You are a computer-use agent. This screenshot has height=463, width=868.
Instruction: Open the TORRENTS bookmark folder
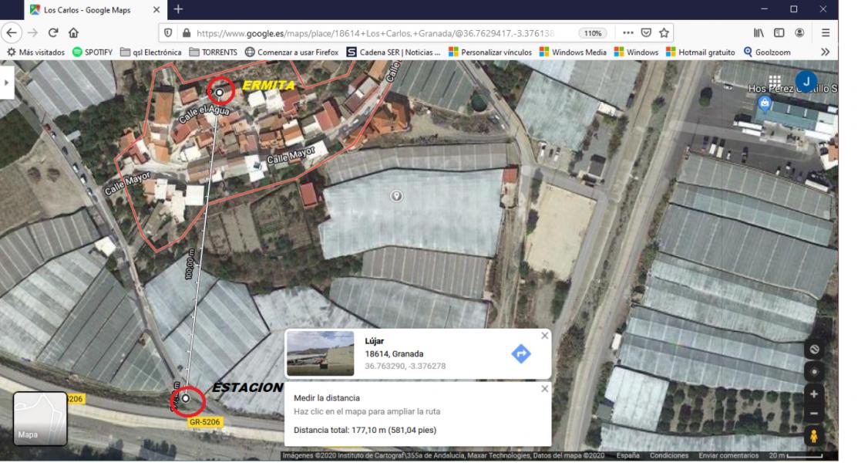[x=214, y=52]
